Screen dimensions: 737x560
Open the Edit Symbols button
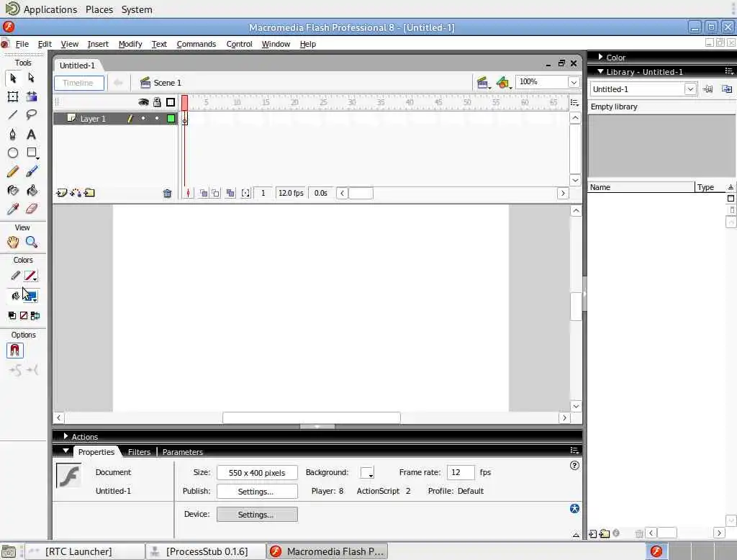(503, 83)
